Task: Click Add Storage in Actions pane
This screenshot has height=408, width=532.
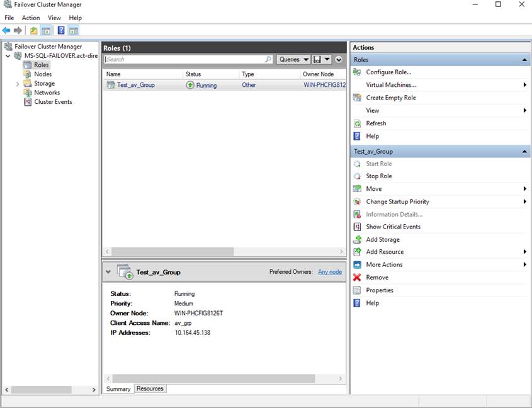Action: (x=382, y=240)
